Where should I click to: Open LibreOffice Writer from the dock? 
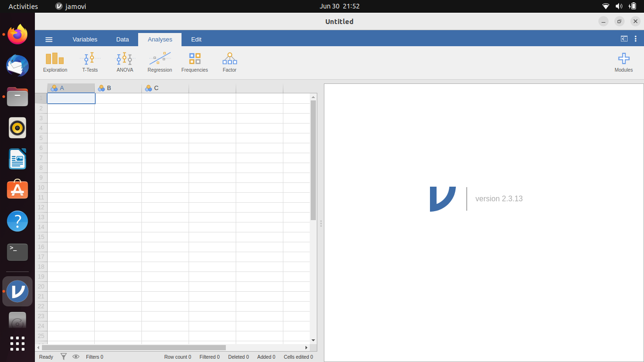(17, 159)
